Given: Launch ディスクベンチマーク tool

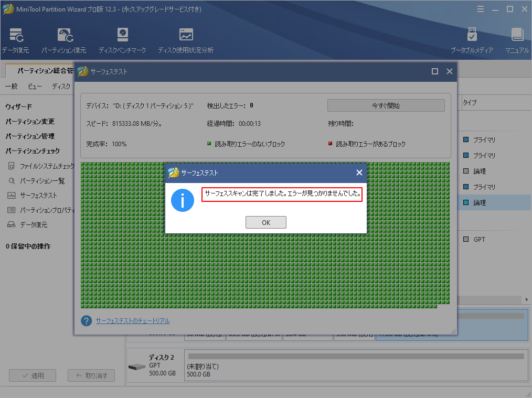Looking at the screenshot, I should tap(122, 41).
